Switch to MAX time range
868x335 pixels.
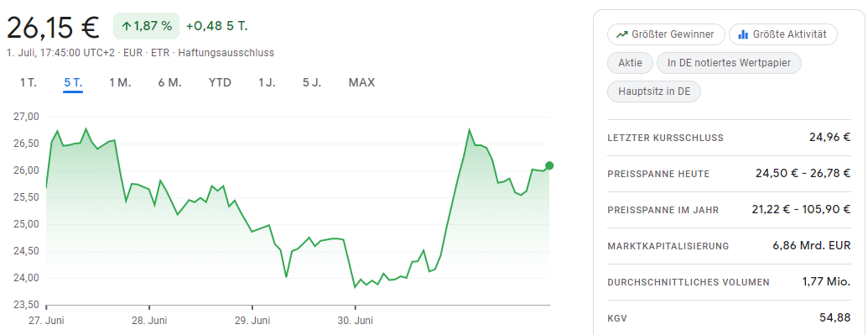[361, 82]
